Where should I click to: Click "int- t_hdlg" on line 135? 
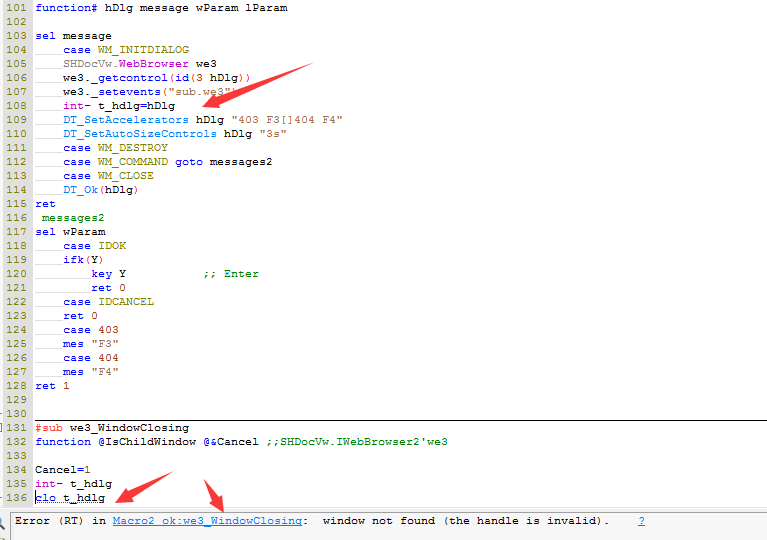(x=73, y=484)
